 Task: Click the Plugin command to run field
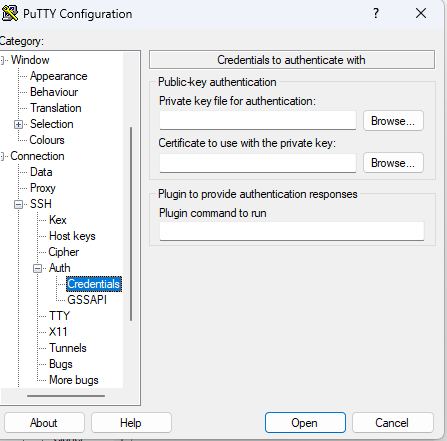click(292, 231)
